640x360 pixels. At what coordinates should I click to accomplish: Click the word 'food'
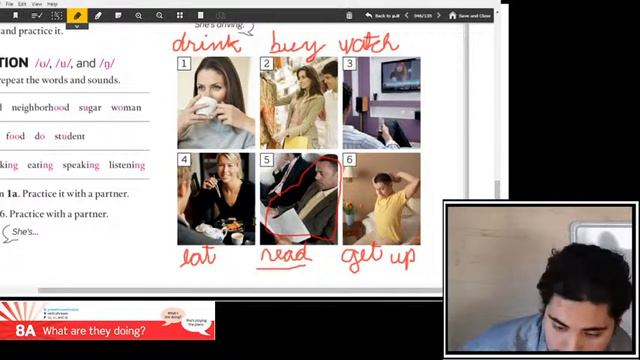[x=16, y=136]
